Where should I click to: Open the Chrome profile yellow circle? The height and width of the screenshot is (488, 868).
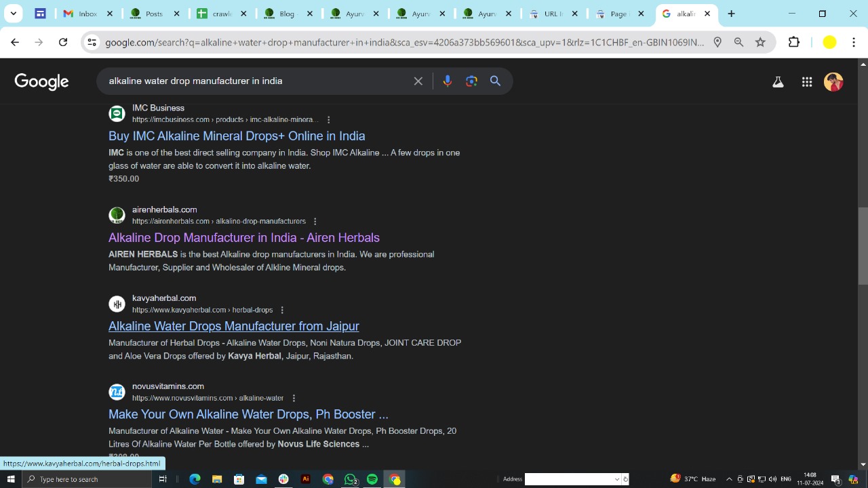(x=829, y=42)
